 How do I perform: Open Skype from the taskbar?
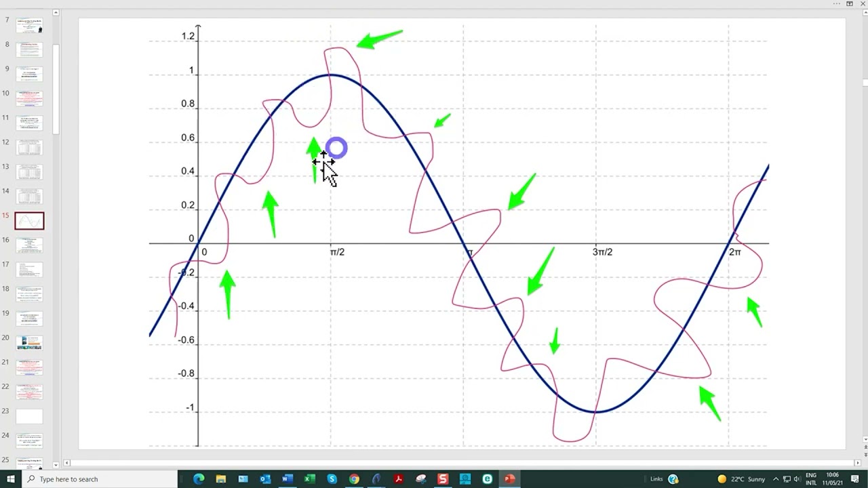332,479
